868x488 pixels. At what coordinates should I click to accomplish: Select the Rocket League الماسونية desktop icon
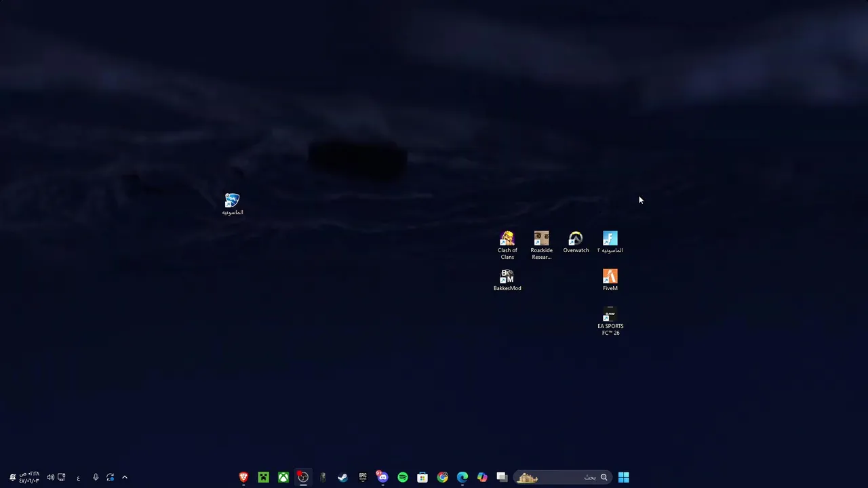(x=232, y=204)
